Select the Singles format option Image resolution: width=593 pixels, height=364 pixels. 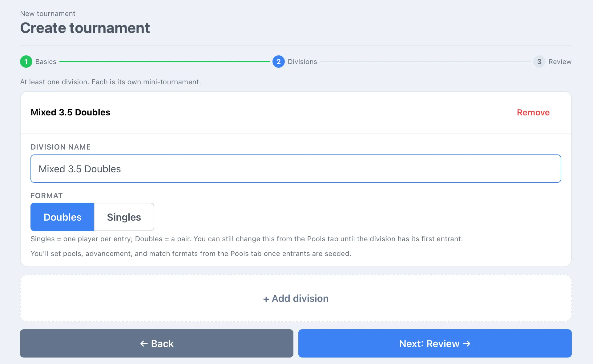pos(124,217)
